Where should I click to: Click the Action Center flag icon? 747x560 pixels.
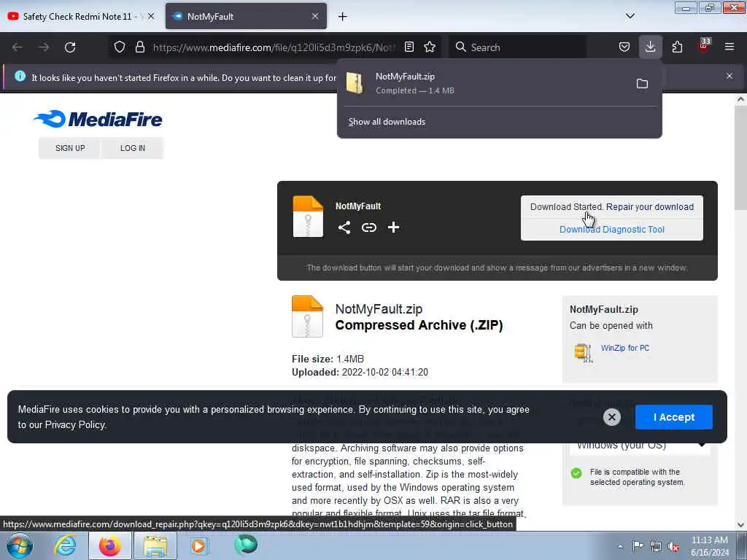pos(638,546)
